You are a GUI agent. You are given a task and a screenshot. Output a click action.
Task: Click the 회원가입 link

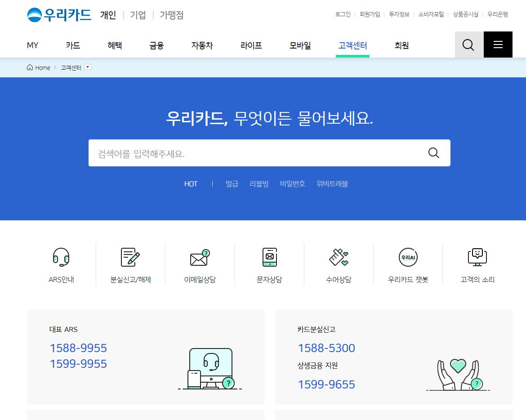[x=370, y=14]
